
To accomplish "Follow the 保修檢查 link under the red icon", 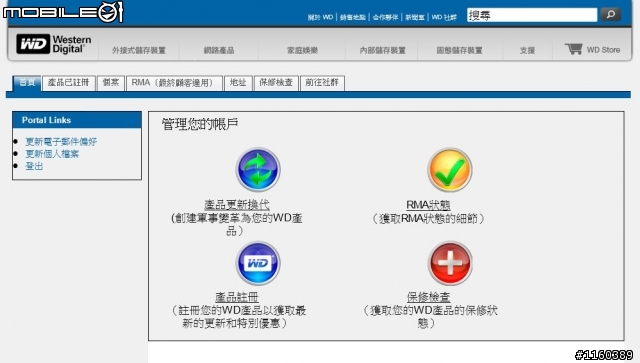I will 428,297.
